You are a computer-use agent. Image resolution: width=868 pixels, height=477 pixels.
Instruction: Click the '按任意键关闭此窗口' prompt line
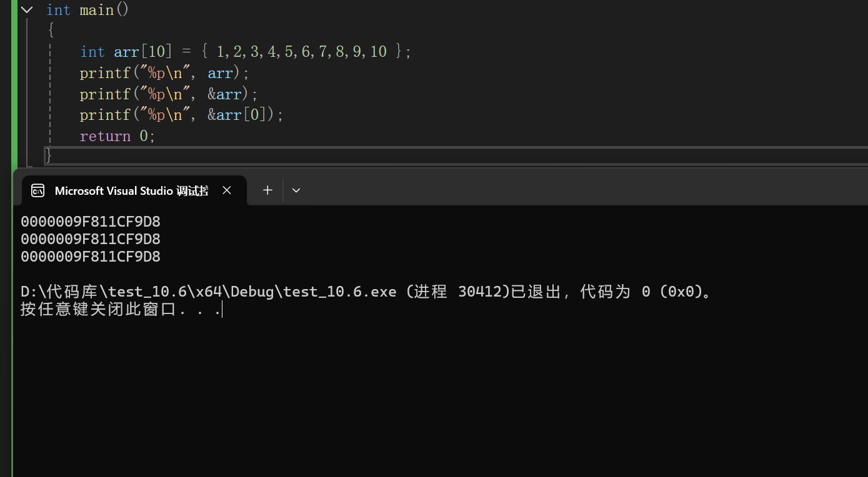pyautogui.click(x=121, y=309)
